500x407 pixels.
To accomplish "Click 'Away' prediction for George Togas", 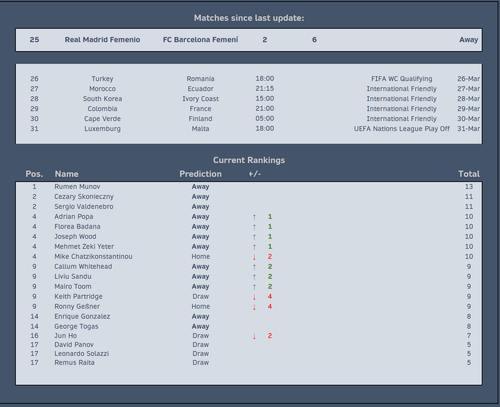I will [200, 327].
